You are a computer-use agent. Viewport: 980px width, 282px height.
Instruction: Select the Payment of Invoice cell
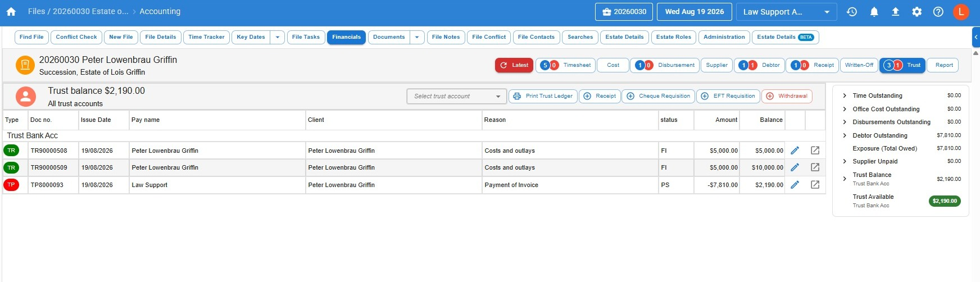point(570,185)
